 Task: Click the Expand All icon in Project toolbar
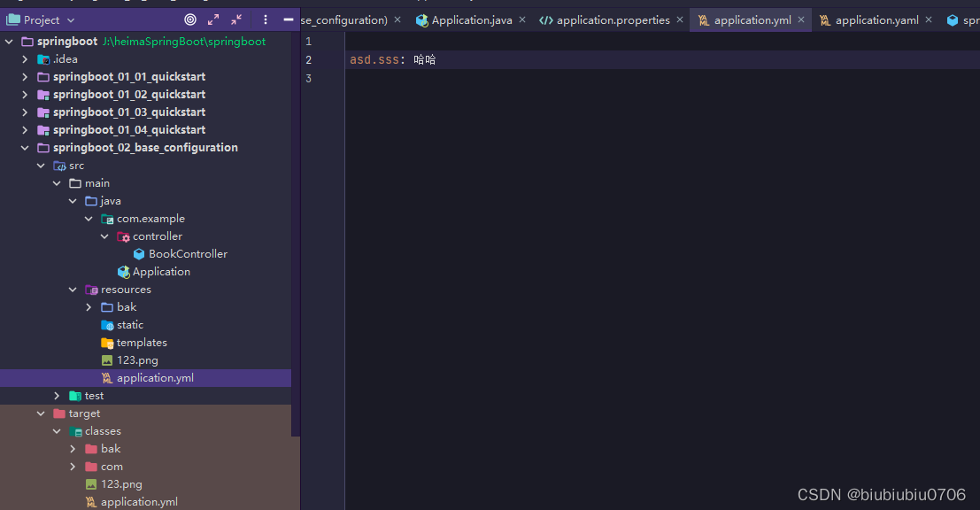[x=212, y=19]
